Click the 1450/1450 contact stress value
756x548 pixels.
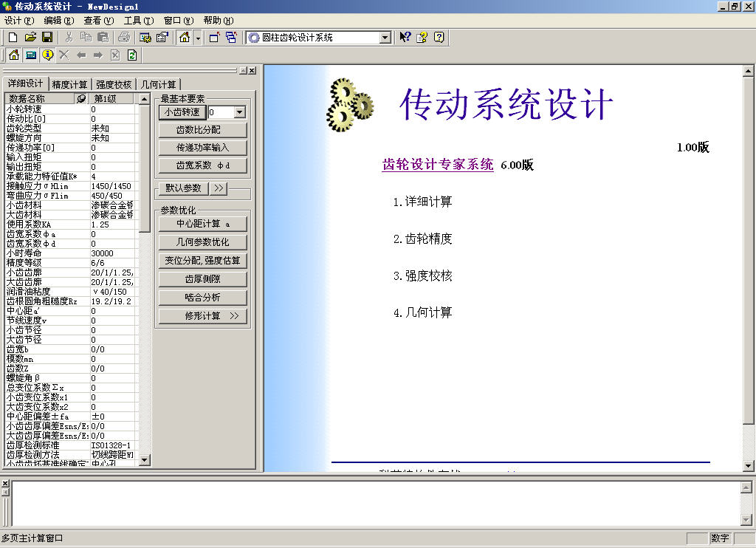click(113, 186)
